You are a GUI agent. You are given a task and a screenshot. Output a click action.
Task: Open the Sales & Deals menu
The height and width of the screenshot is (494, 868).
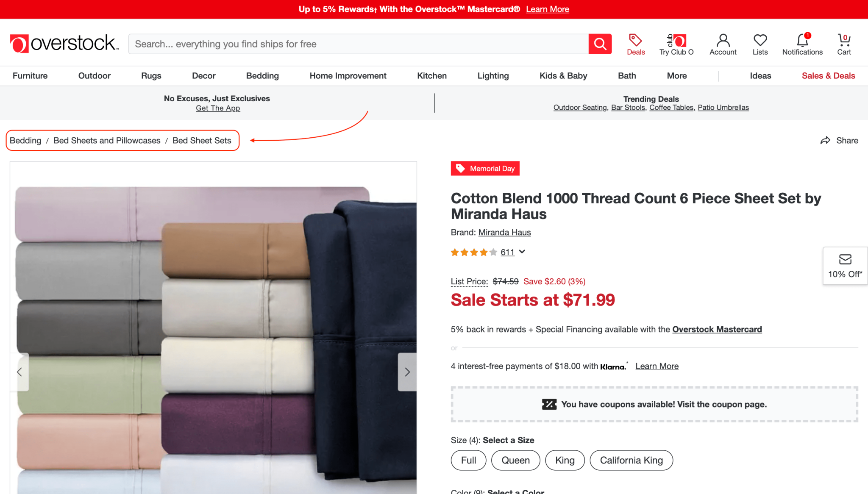pyautogui.click(x=828, y=76)
